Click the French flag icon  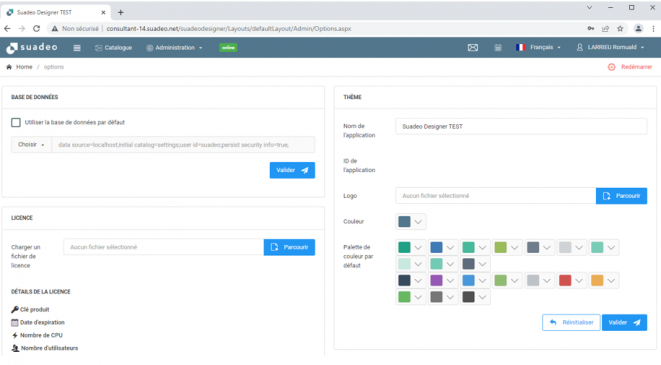[521, 47]
